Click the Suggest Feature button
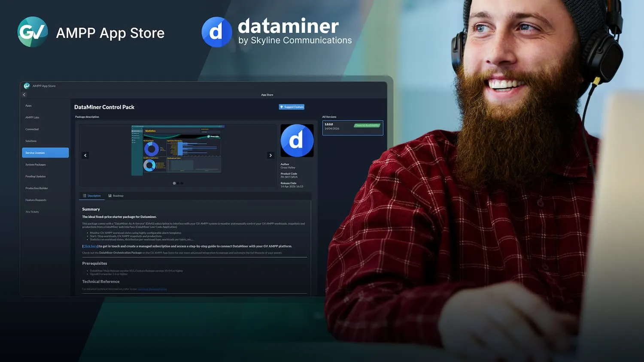Screen dimensions: 644x362 [x=292, y=107]
